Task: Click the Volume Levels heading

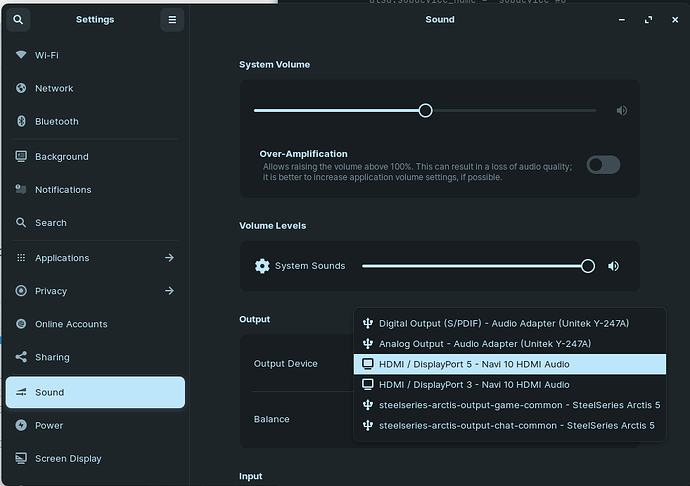Action: click(x=272, y=225)
